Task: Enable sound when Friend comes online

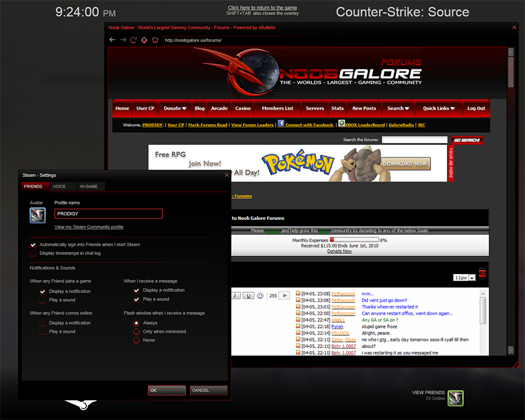Action: 43,331
